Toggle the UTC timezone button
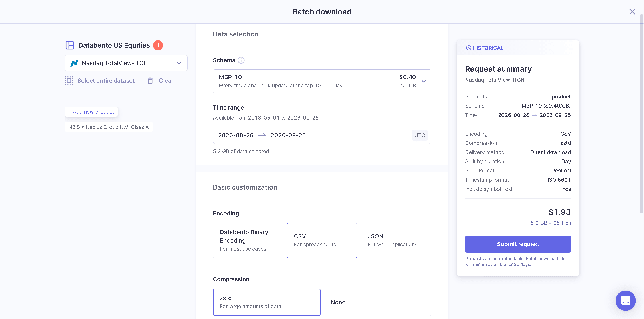The image size is (644, 319). pos(419,135)
